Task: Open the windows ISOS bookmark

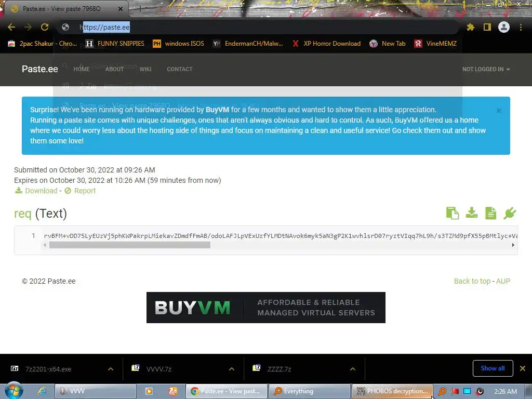Action: click(179, 44)
